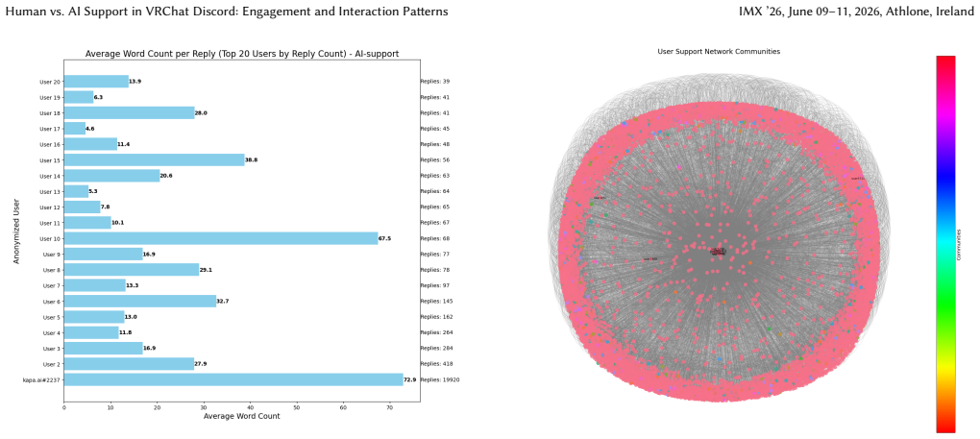Click the kapa.ai#2237 bar in chart
Image resolution: width=980 pixels, height=439 pixels.
(233, 379)
